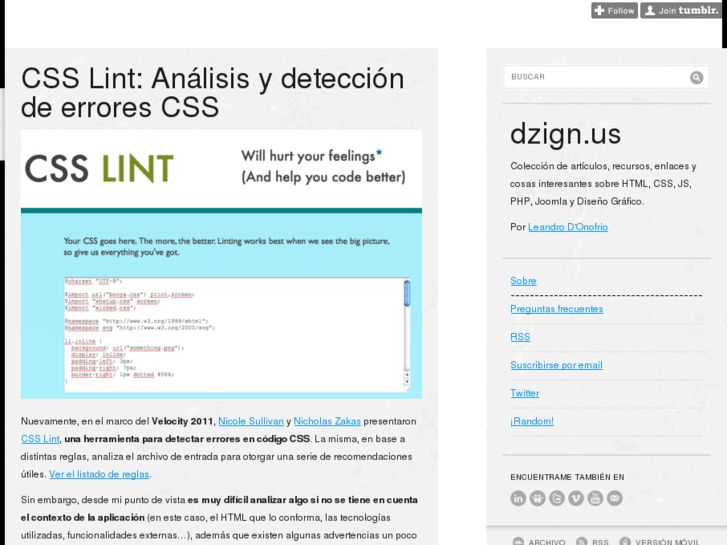The height and width of the screenshot is (545, 727).
Task: Open 'Ver el listado de reglas' link
Action: [99, 474]
